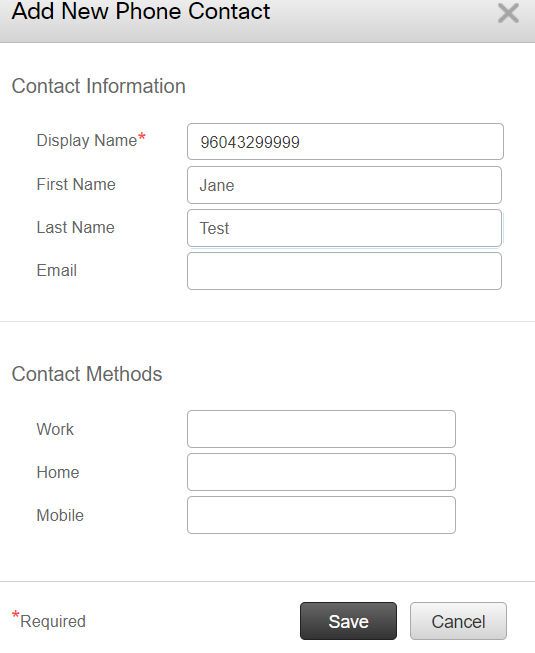Focus the First Name field containing Jane
The image size is (535, 653).
click(344, 185)
